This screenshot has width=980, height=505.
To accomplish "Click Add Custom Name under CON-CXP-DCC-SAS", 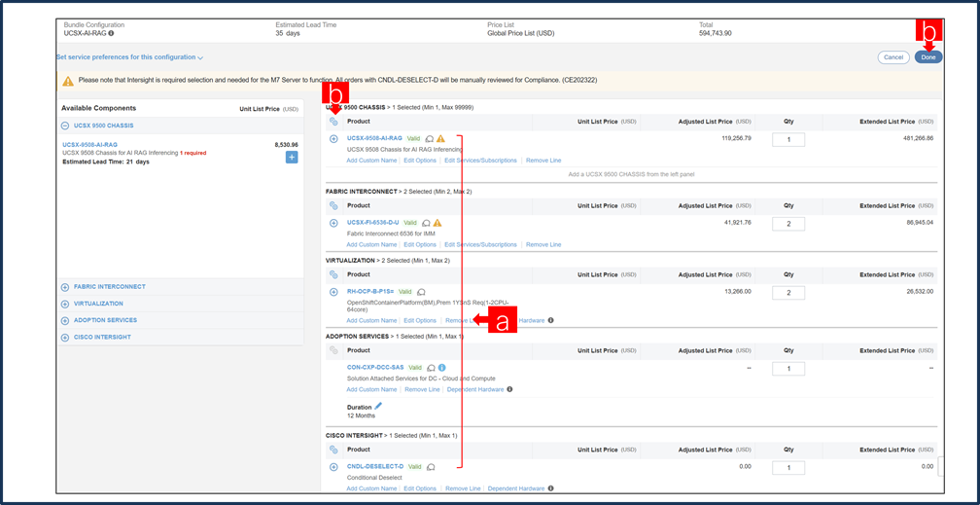I will [x=371, y=389].
